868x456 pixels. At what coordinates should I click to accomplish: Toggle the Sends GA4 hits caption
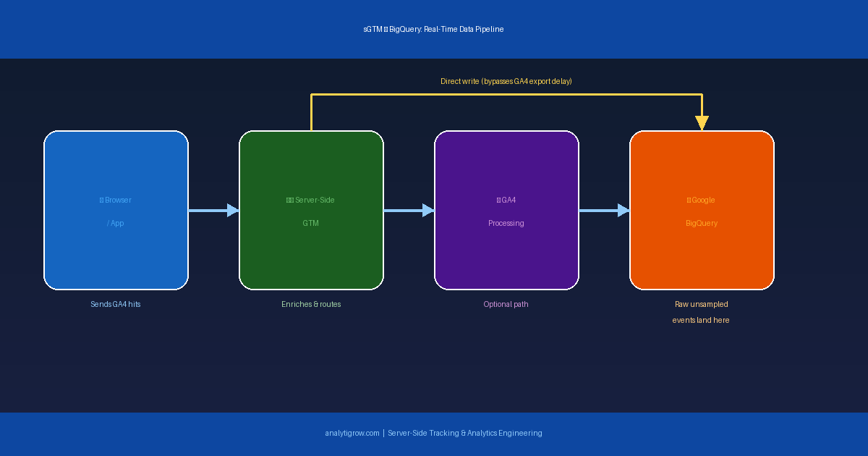(x=116, y=304)
